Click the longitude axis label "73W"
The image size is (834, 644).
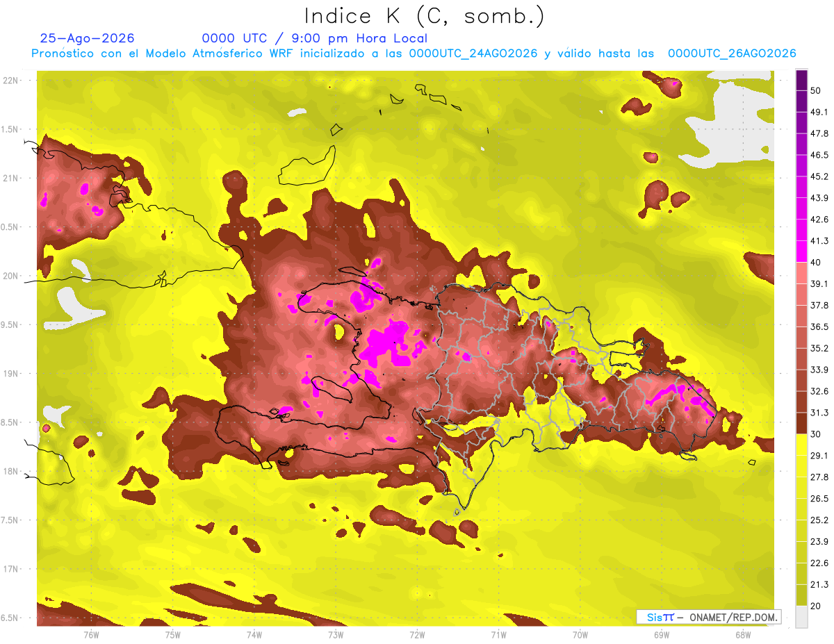pos(336,635)
